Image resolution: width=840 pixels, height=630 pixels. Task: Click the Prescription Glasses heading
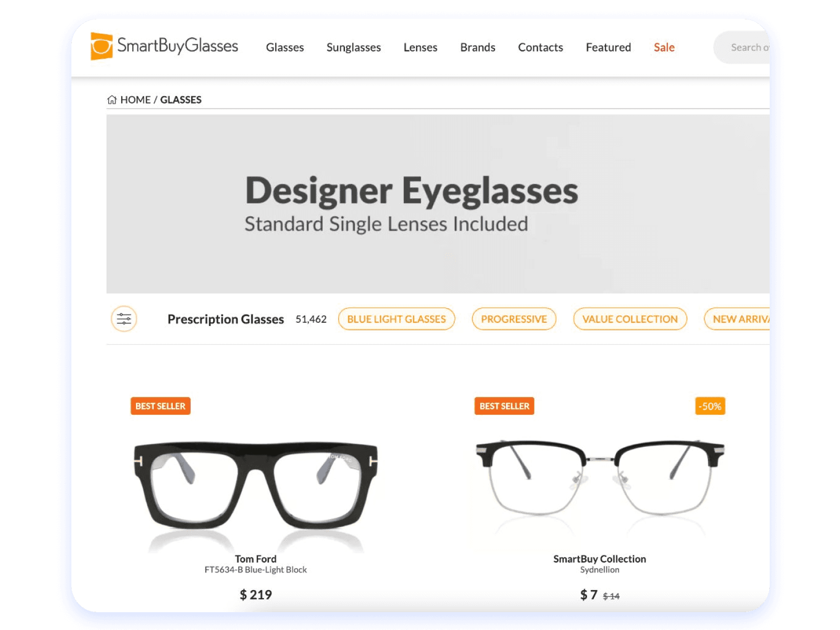tap(226, 319)
